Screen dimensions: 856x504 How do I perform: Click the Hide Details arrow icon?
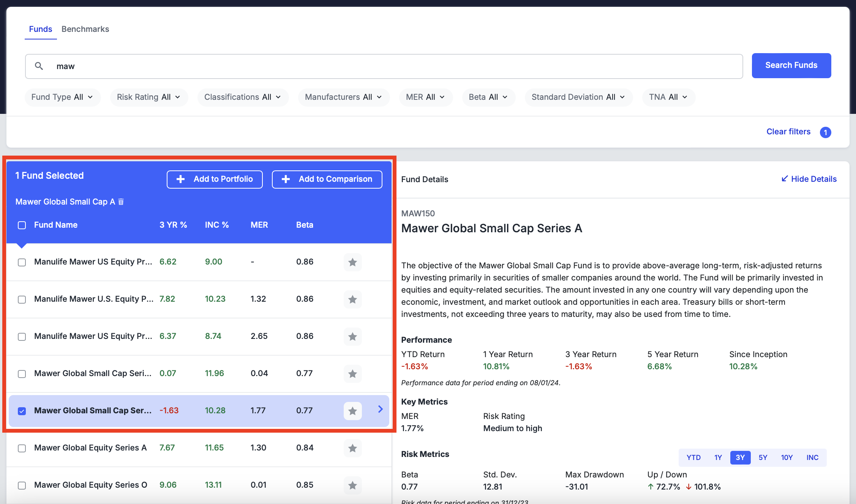(785, 179)
